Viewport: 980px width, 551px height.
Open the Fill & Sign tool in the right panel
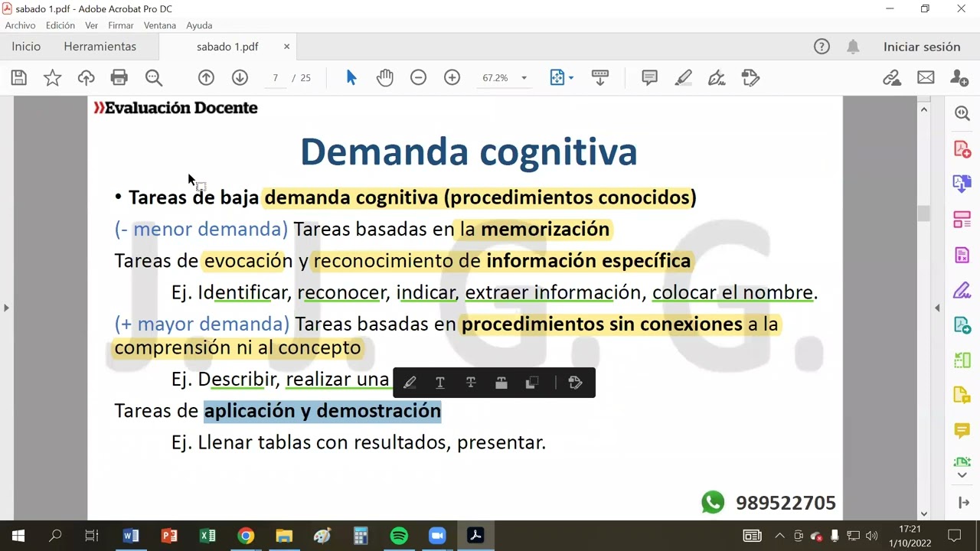962,290
